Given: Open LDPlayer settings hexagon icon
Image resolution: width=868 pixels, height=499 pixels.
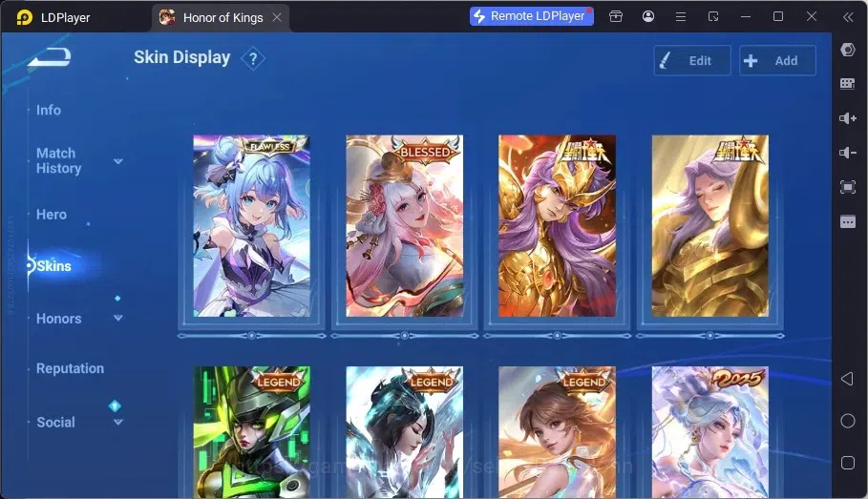Looking at the screenshot, I should 848,50.
